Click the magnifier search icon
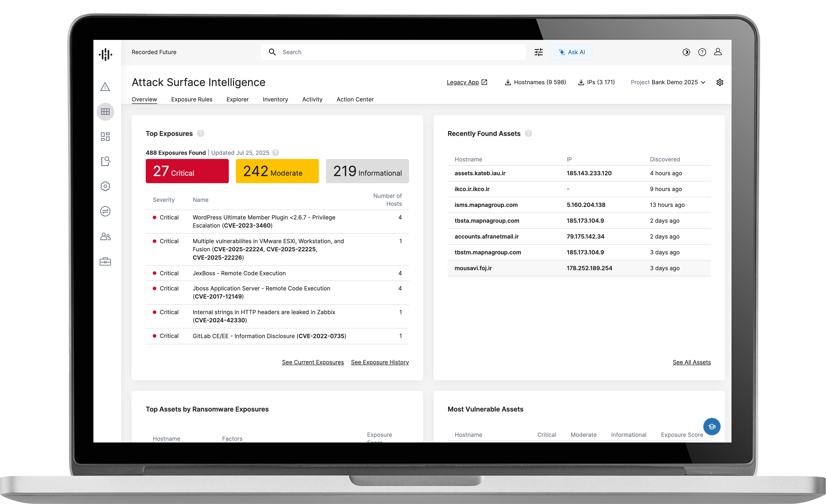The image size is (826, 504). 272,52
